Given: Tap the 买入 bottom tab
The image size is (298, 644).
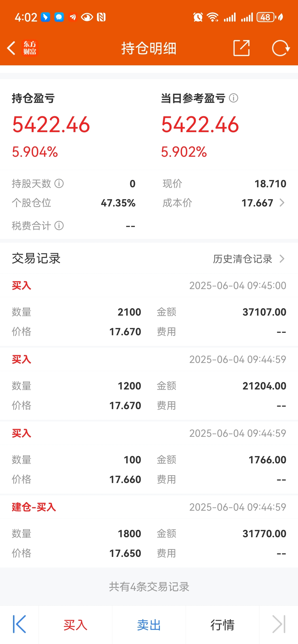Looking at the screenshot, I should (75, 625).
